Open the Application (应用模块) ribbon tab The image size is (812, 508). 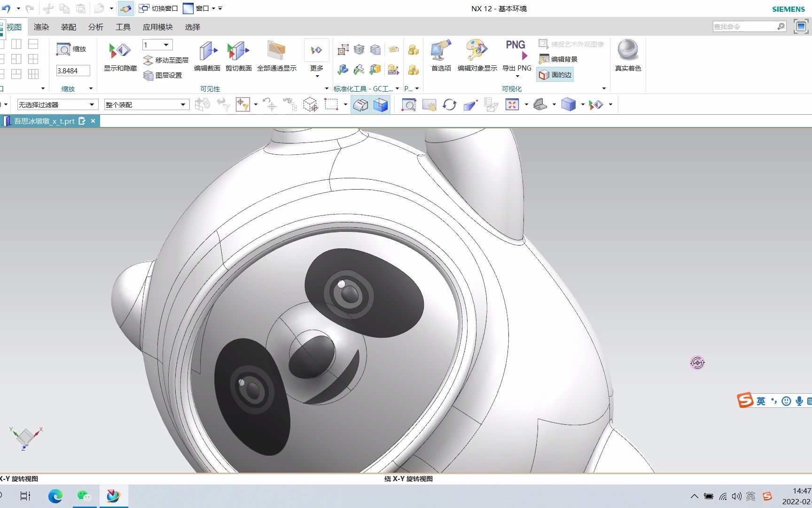(x=158, y=27)
